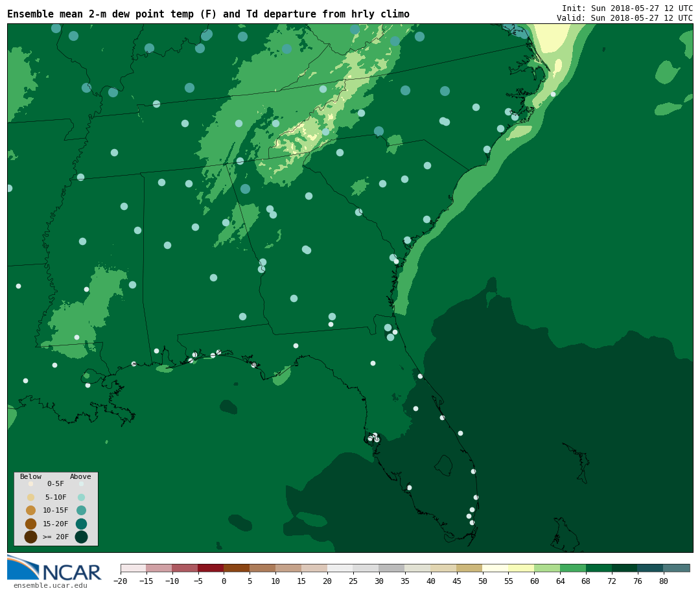Screen dimensions: 700x593
Task: Pick the colorbar swatch between 72 and 76
Action: pos(625,568)
